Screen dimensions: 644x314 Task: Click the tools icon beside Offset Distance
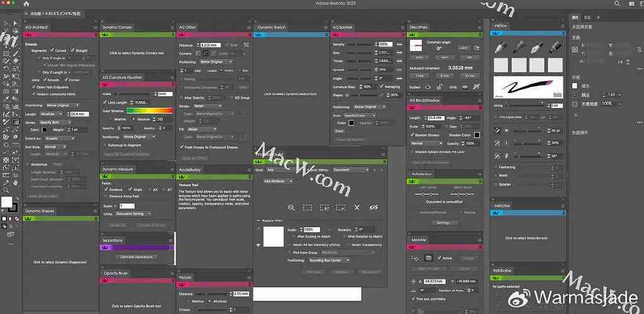(246, 45)
